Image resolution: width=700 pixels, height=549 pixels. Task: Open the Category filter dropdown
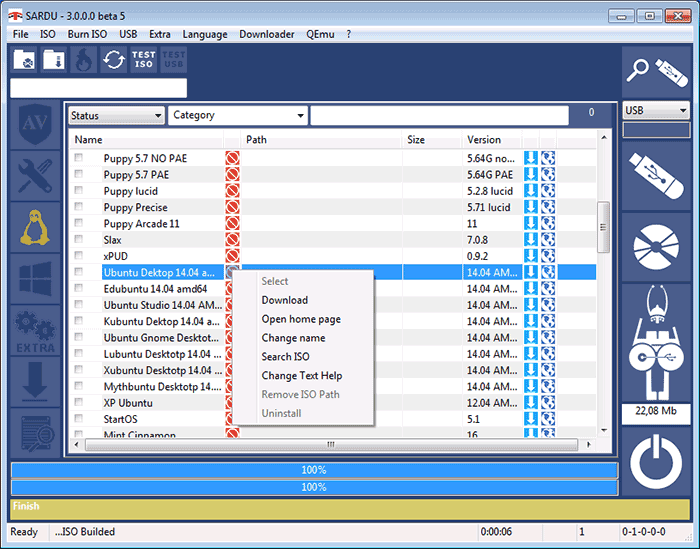(x=238, y=116)
